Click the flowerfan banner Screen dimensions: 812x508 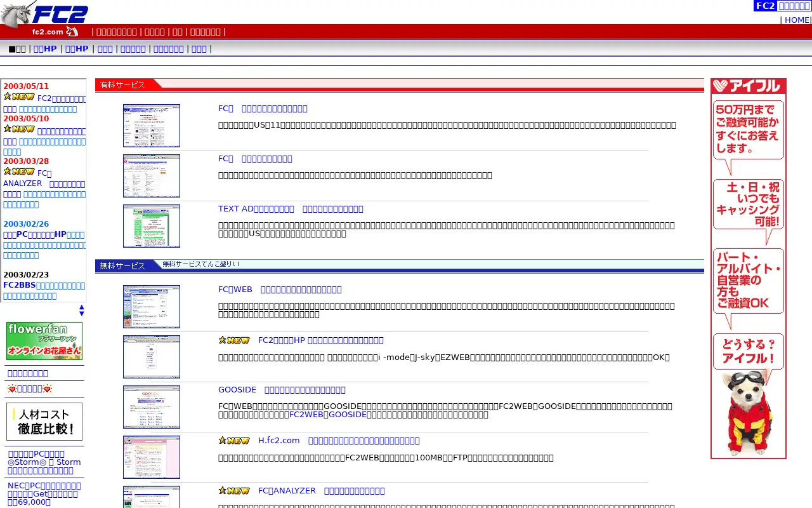click(44, 341)
